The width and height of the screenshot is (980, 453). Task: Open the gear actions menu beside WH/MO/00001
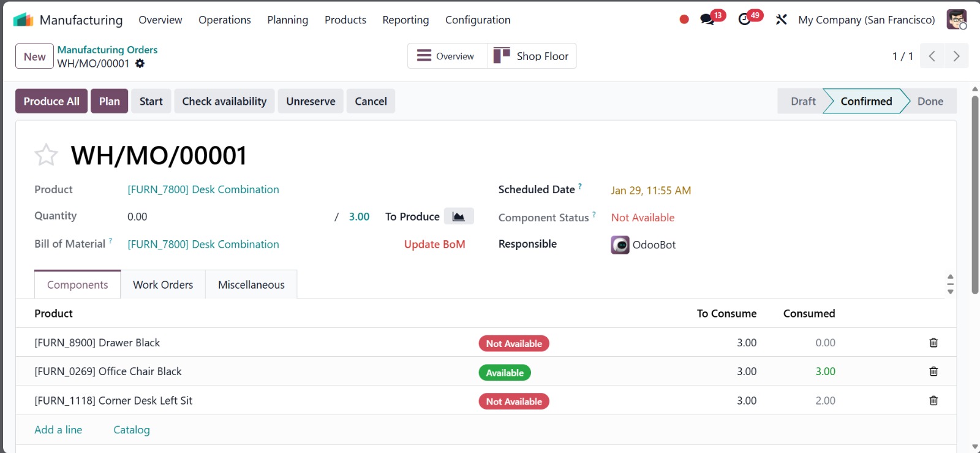point(140,64)
